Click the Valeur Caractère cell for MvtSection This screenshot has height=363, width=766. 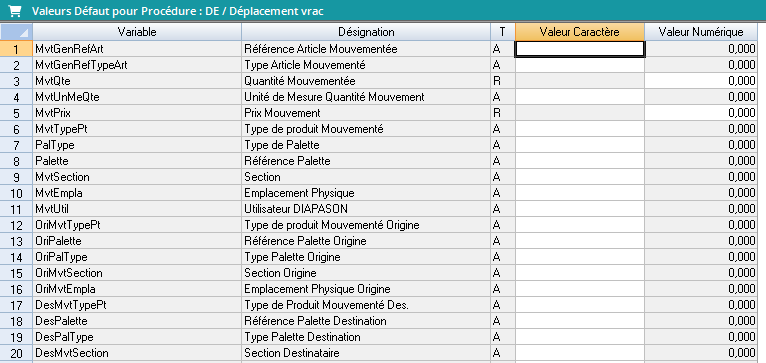(x=580, y=177)
